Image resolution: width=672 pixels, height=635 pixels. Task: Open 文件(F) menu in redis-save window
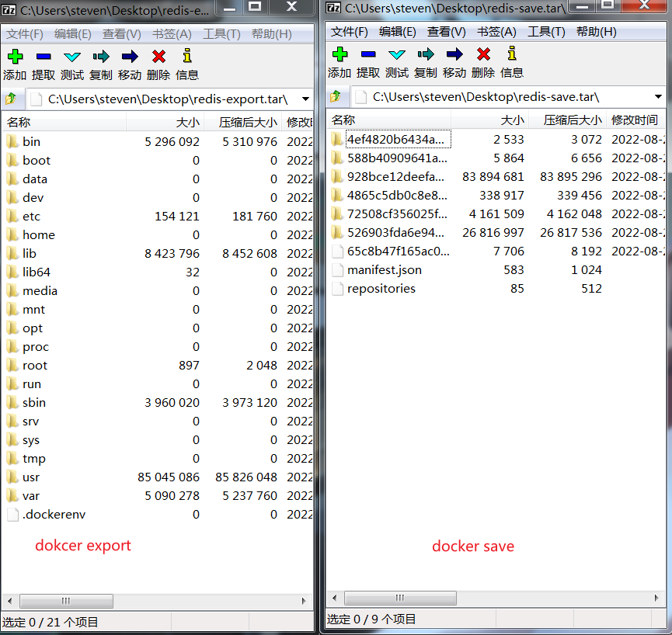coord(350,32)
